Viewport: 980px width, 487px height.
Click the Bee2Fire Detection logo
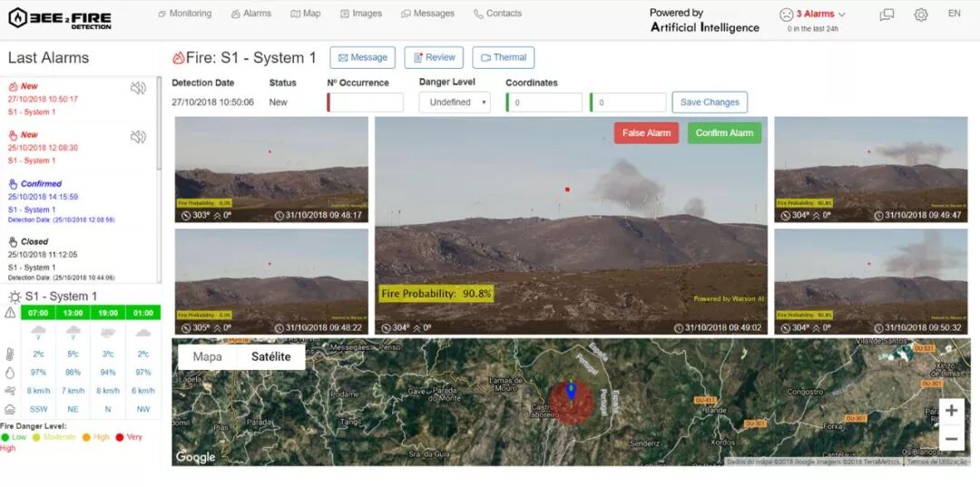[60, 16]
